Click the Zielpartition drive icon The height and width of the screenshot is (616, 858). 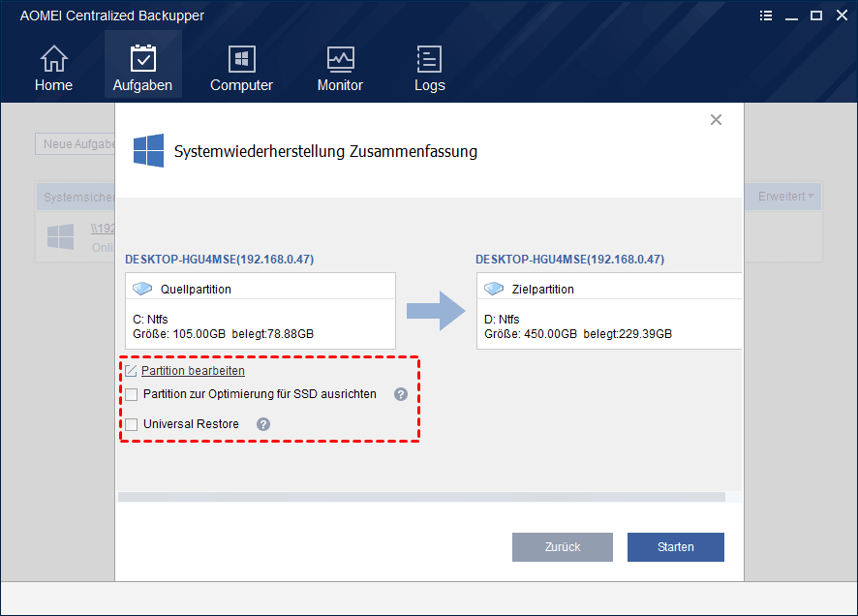tap(494, 289)
